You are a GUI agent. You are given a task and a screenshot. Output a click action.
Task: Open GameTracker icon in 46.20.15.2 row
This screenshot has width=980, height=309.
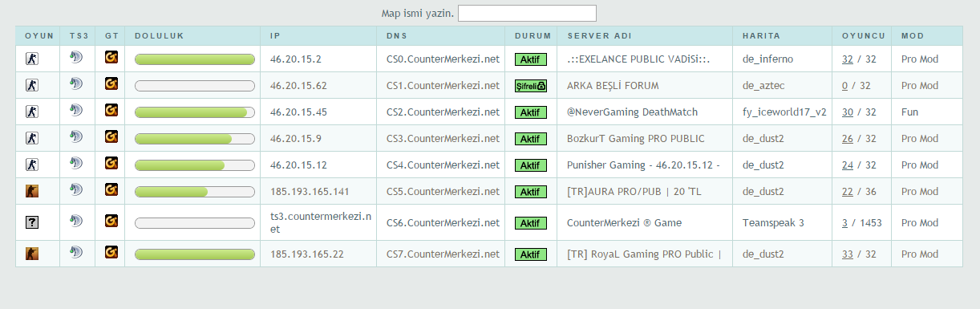pos(111,58)
